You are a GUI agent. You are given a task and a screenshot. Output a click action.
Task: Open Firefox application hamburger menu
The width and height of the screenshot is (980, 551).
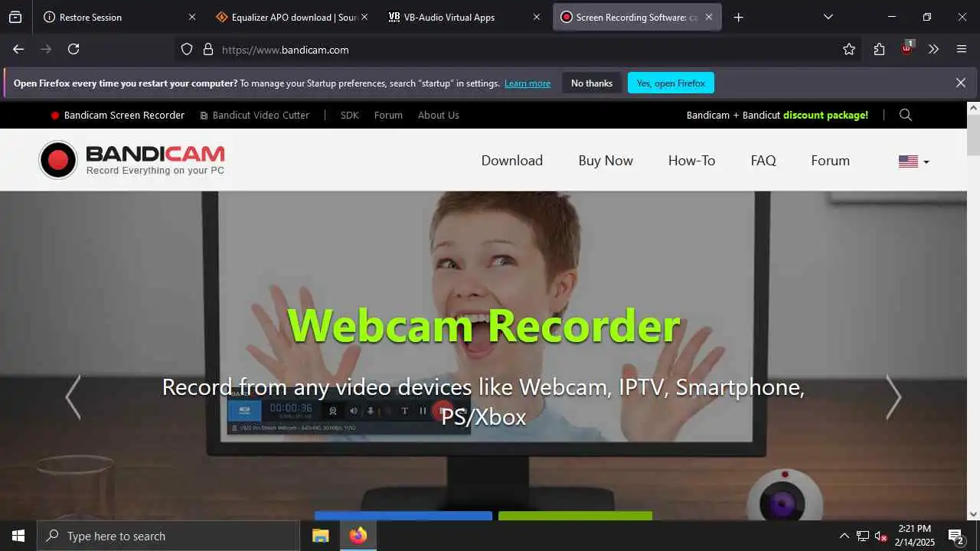(x=962, y=49)
